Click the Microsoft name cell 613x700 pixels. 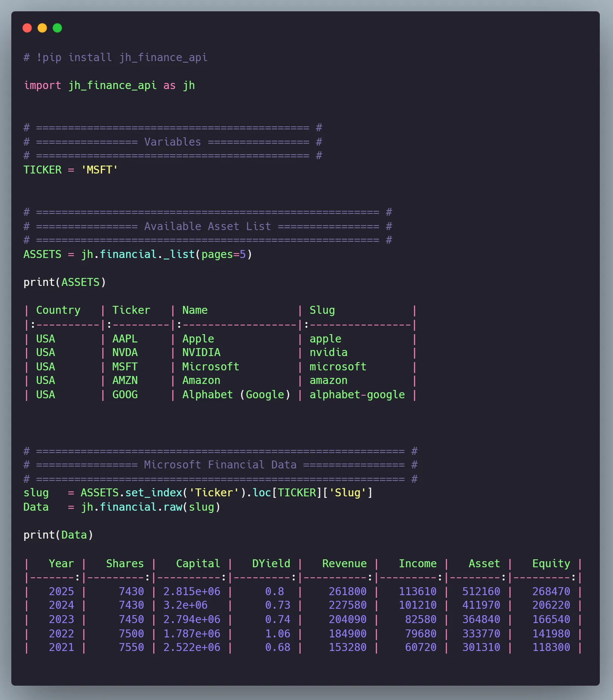tap(210, 367)
